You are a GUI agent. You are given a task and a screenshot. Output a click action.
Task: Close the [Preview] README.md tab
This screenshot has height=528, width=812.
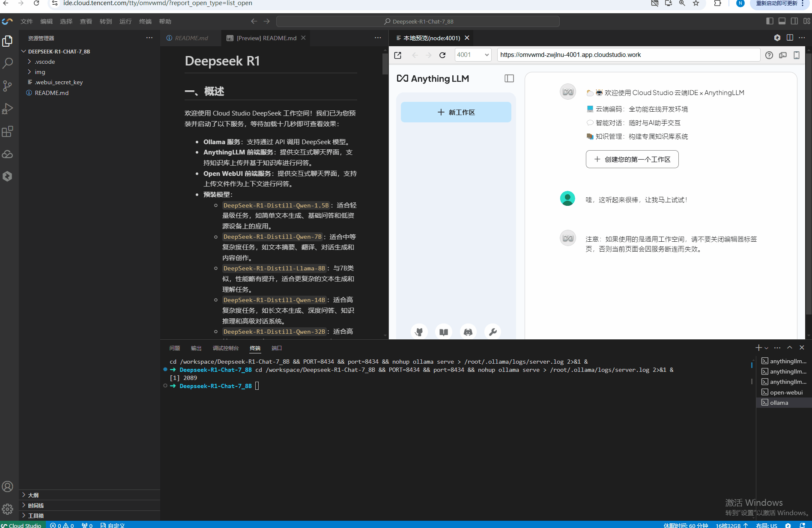click(303, 38)
